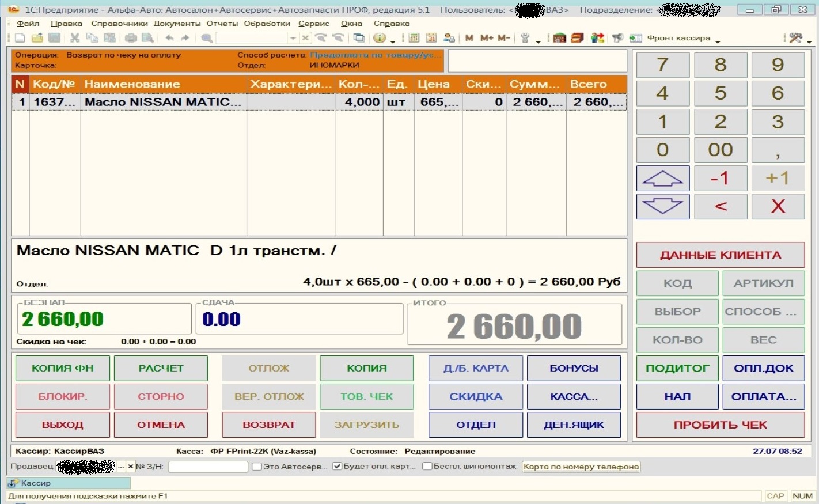
Task: Click the Карта по номеру телефона button
Action: (x=581, y=467)
